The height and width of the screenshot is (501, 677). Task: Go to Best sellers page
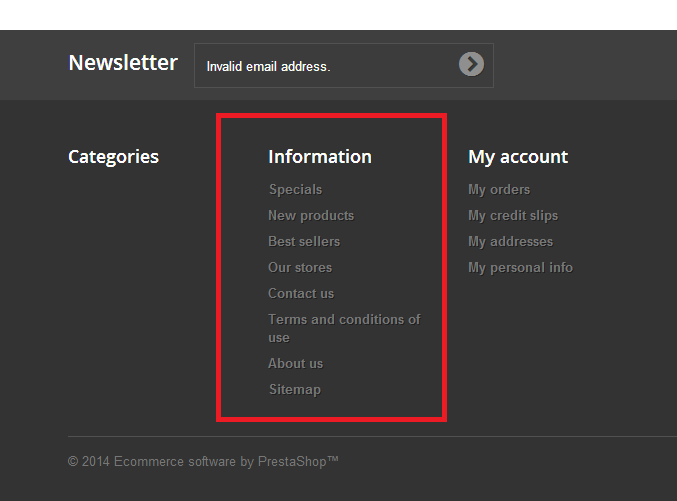[304, 241]
